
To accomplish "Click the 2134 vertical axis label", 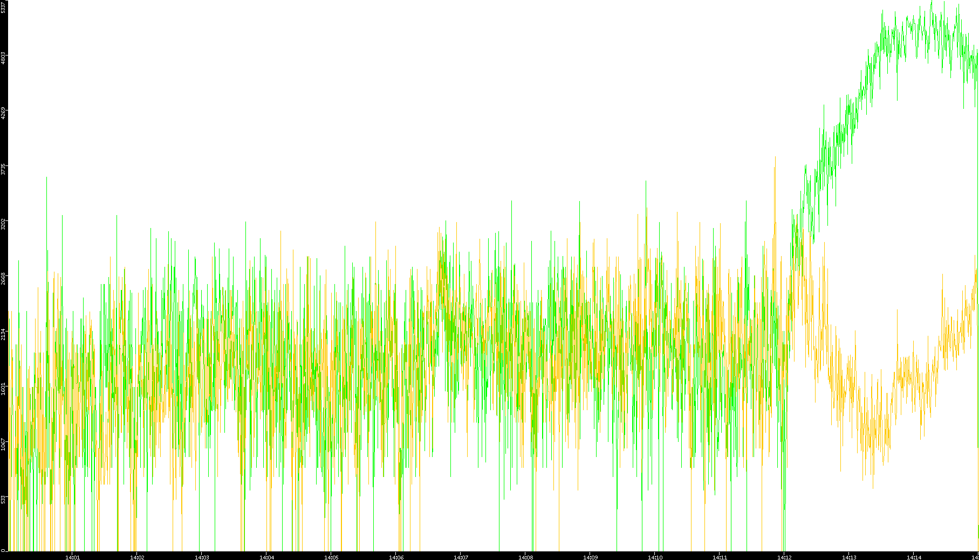I will [x=3, y=335].
